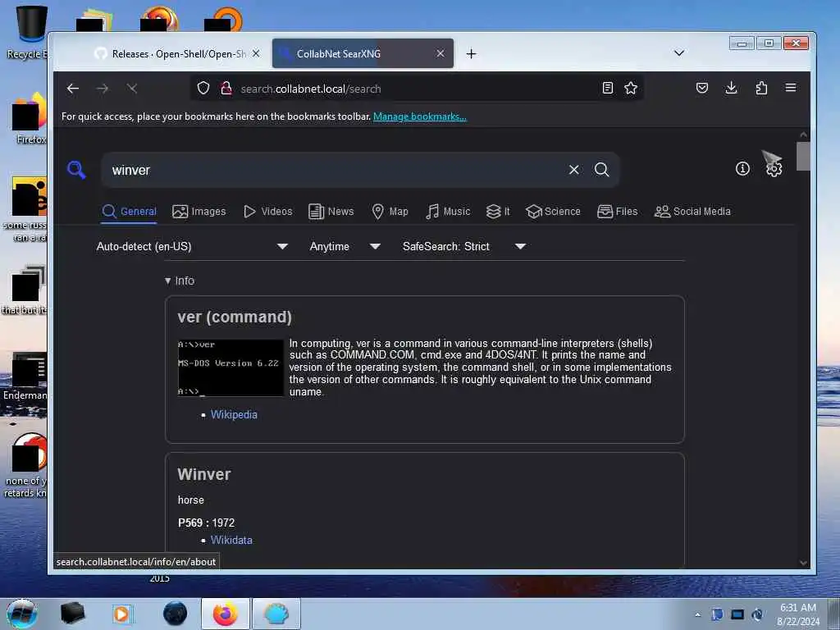This screenshot has width=840, height=630.
Task: Select the Map search category
Action: click(390, 212)
